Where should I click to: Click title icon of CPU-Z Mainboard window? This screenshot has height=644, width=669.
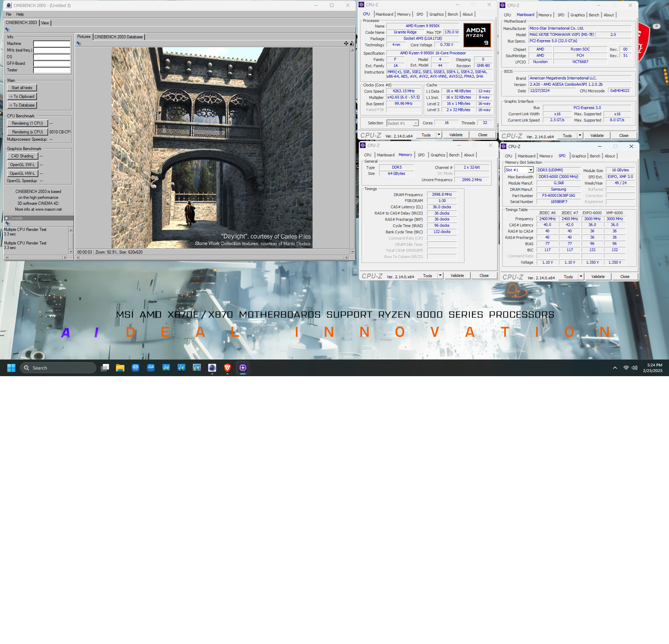(x=502, y=5)
